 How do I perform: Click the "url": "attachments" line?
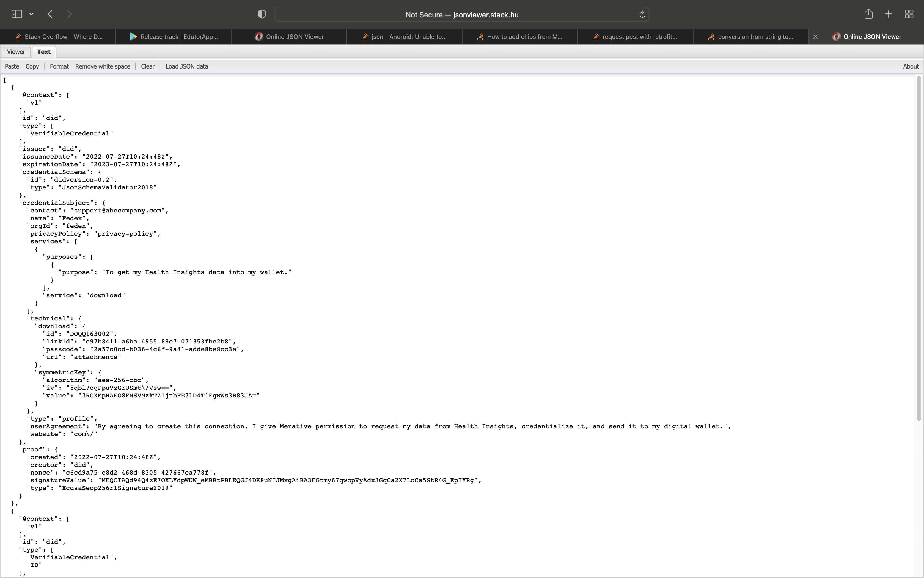click(82, 357)
